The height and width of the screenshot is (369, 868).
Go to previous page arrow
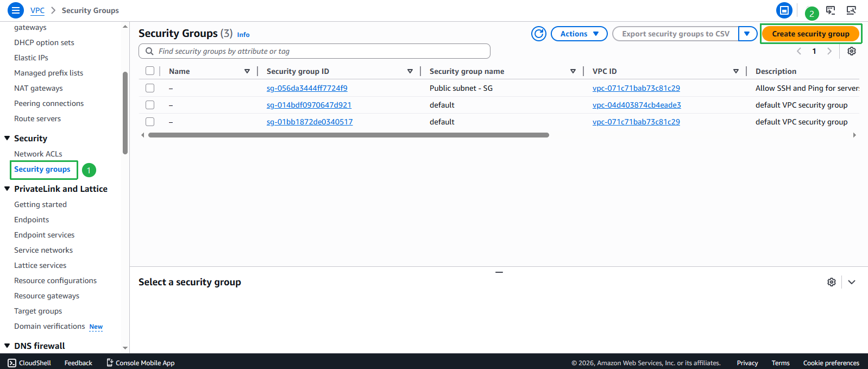point(799,51)
